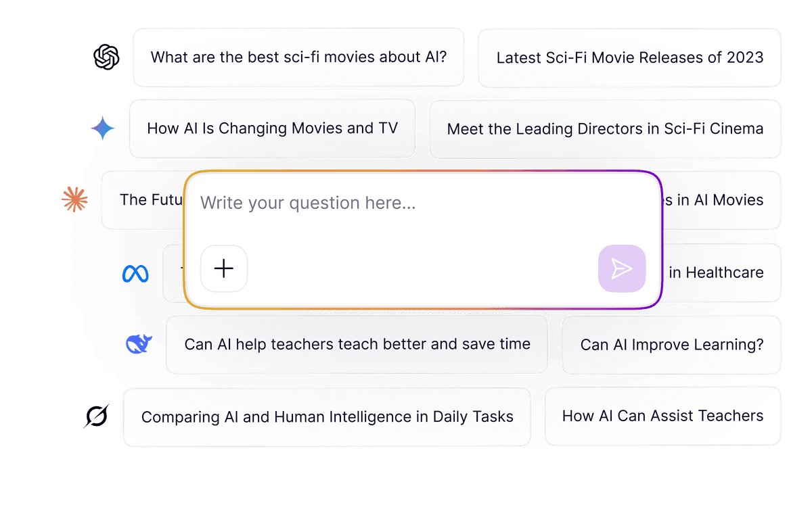Screen dimensions: 812x505
Task: Click the purple send arrow icon
Action: [621, 268]
